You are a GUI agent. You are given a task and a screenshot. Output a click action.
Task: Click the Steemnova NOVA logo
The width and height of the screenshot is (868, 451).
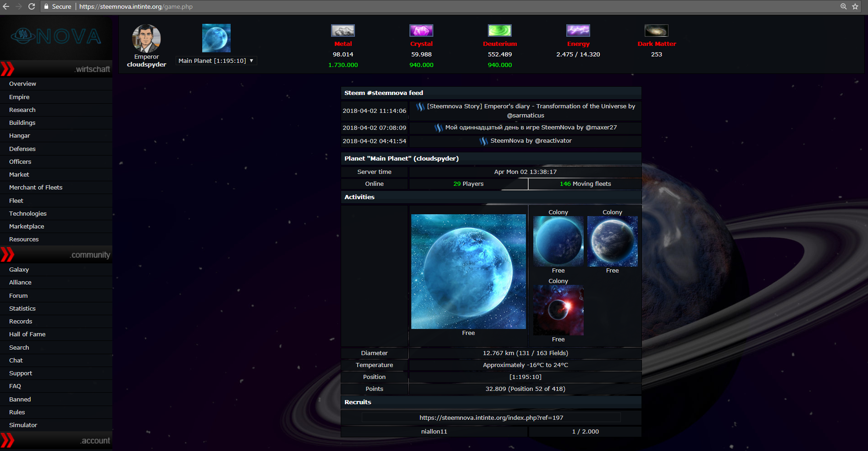(x=56, y=36)
